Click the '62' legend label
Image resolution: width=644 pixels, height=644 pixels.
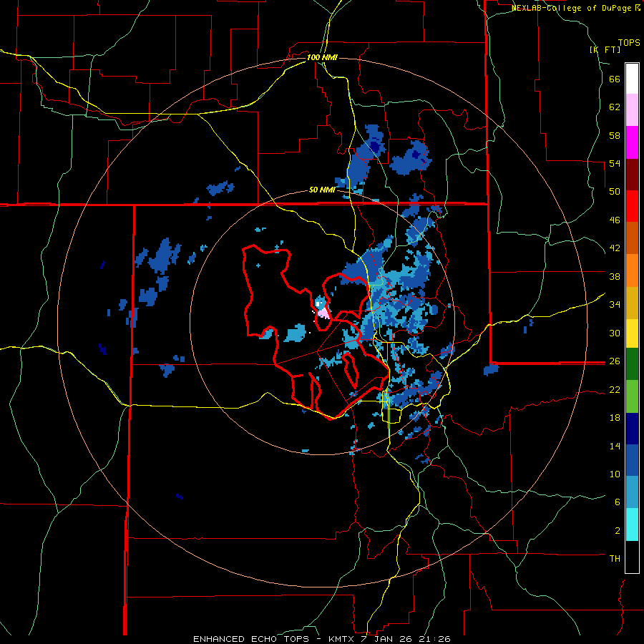615,107
